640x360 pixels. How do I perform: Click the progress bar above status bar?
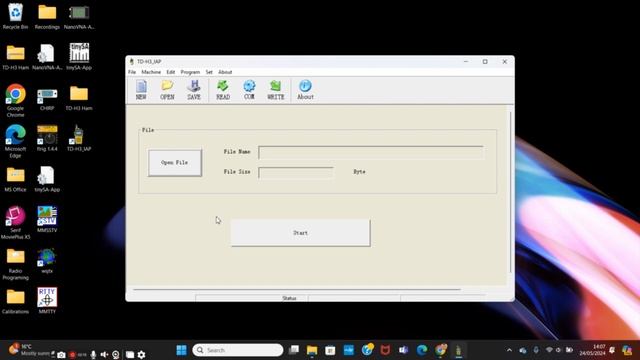point(297,289)
